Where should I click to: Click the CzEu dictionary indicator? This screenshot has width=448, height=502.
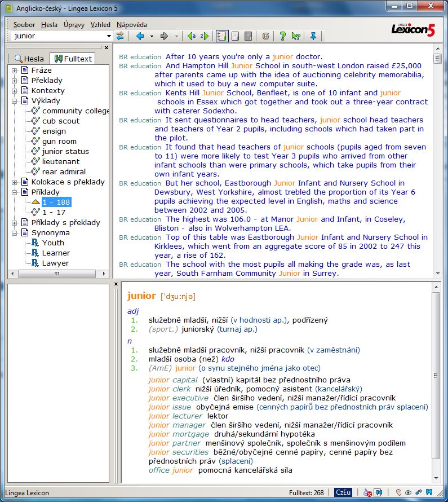pyautogui.click(x=343, y=492)
